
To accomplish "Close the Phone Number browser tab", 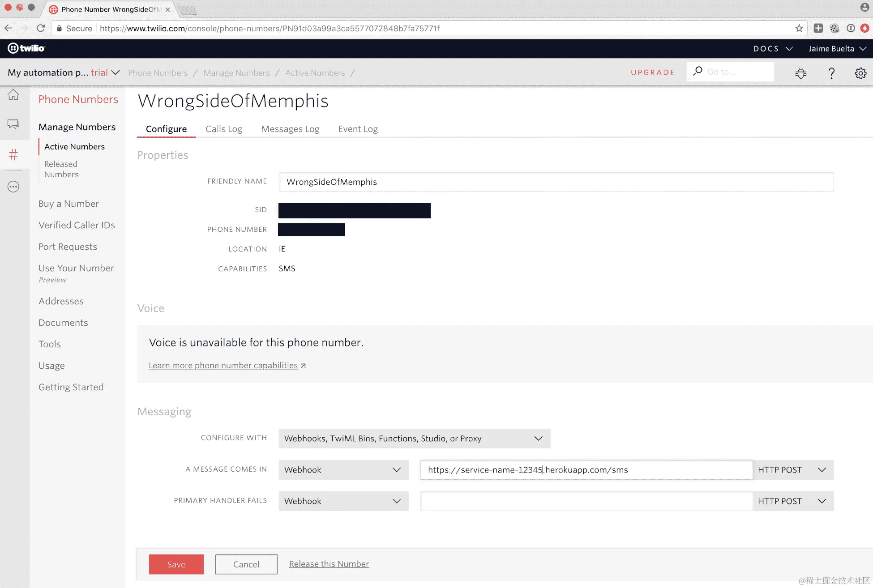I will pos(168,9).
